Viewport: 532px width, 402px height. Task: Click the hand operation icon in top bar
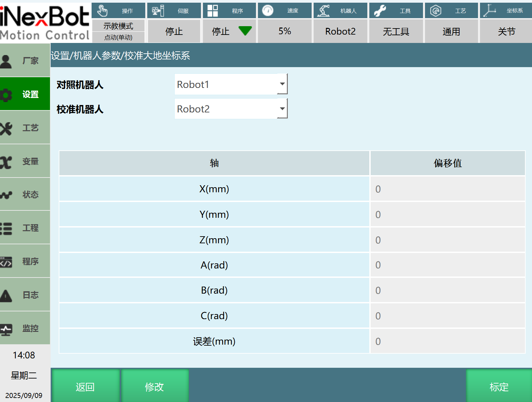[x=102, y=11]
